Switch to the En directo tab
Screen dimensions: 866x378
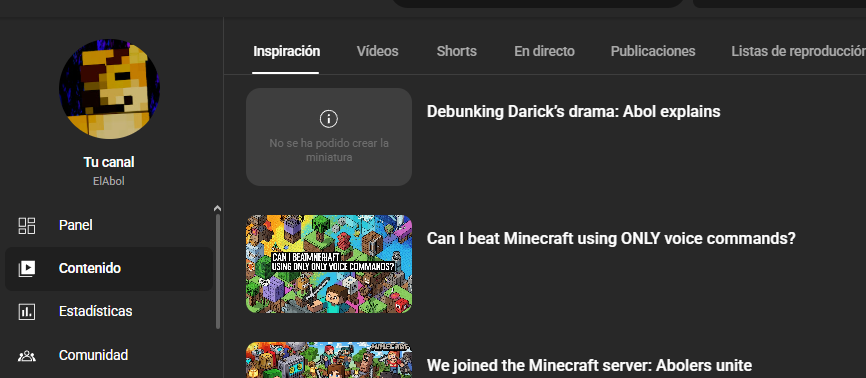(544, 51)
